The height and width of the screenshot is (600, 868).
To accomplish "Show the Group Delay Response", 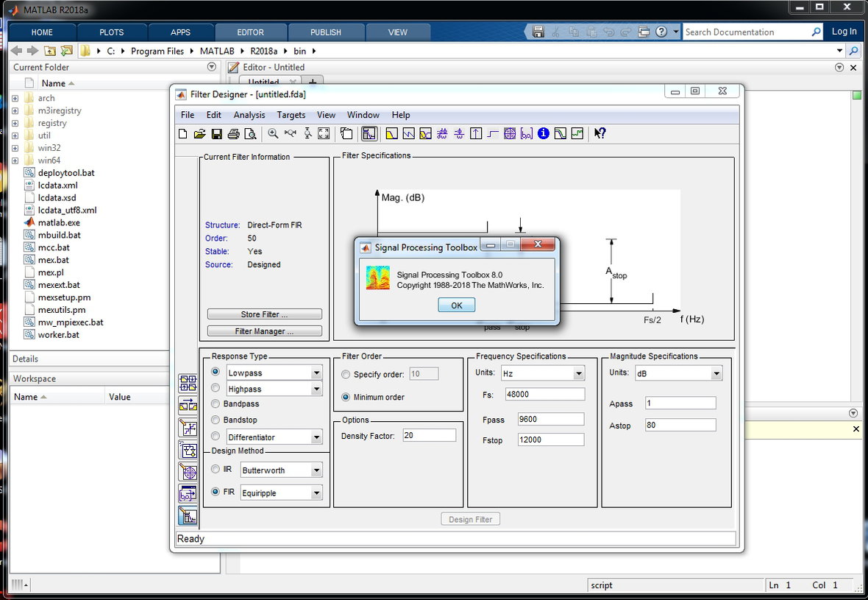I will coord(442,133).
